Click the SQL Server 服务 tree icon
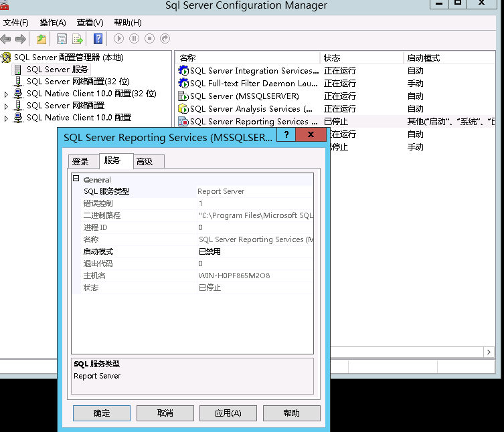This screenshot has width=504, height=432. (x=18, y=70)
